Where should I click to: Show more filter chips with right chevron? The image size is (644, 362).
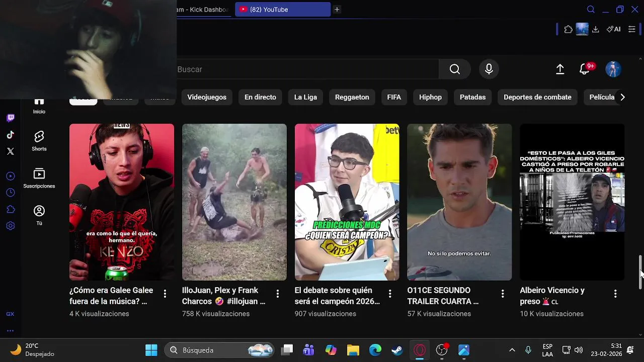(x=622, y=97)
